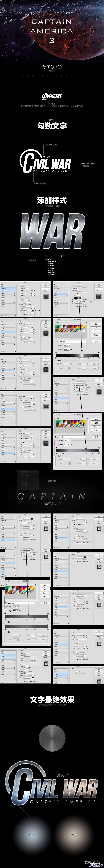
Task: Select right opacity stop in crowded-stops editor
Action: [x=99, y=352]
